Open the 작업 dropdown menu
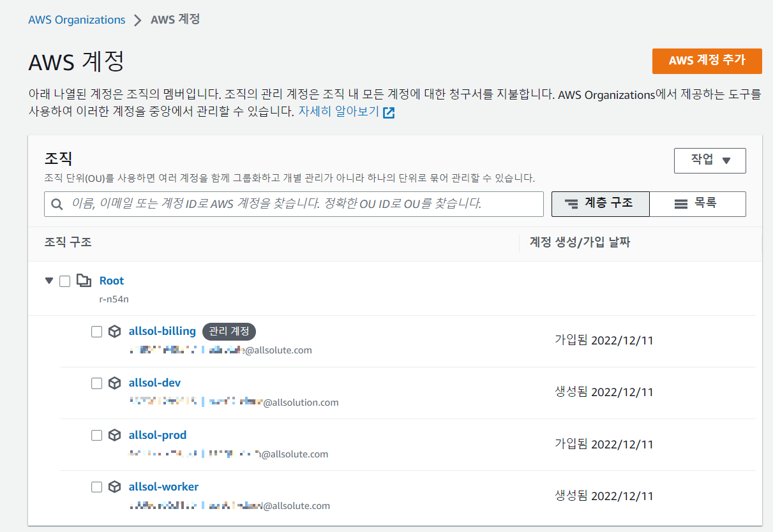This screenshot has height=532, width=773. coord(710,160)
